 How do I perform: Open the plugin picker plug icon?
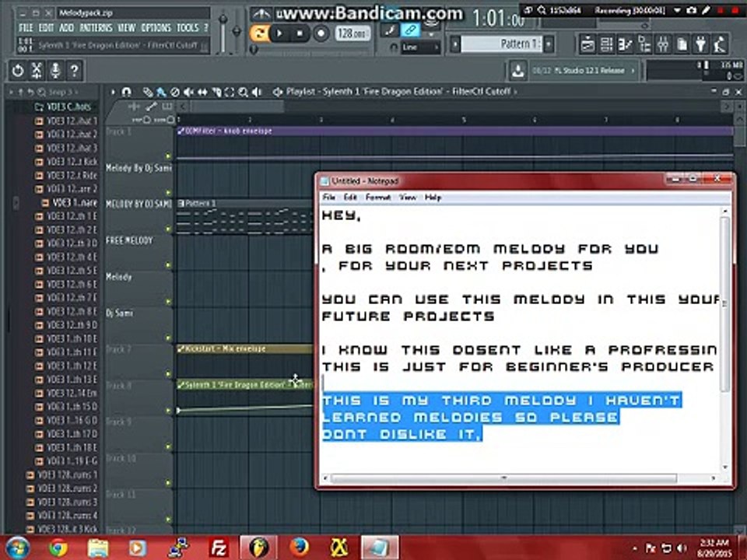tap(701, 44)
